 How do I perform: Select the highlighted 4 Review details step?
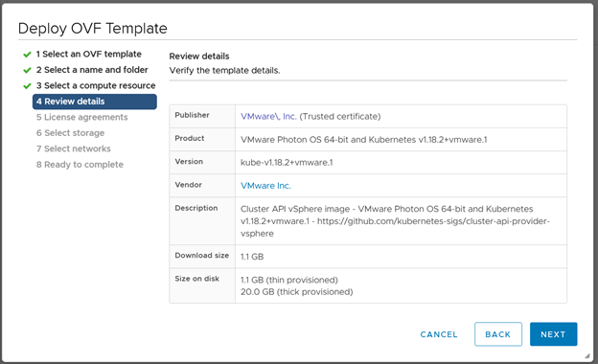click(95, 102)
